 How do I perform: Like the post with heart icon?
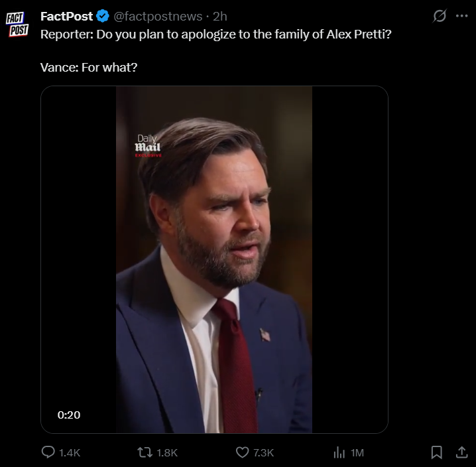[x=243, y=452]
